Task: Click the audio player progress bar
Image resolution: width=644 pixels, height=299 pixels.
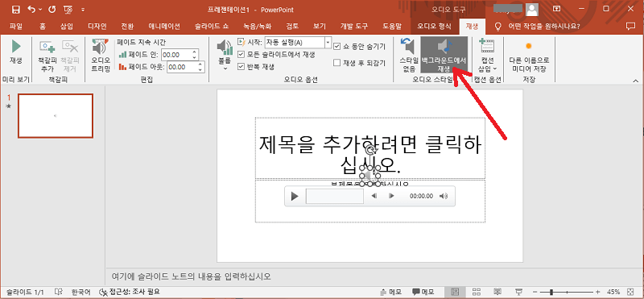Action: coord(335,196)
